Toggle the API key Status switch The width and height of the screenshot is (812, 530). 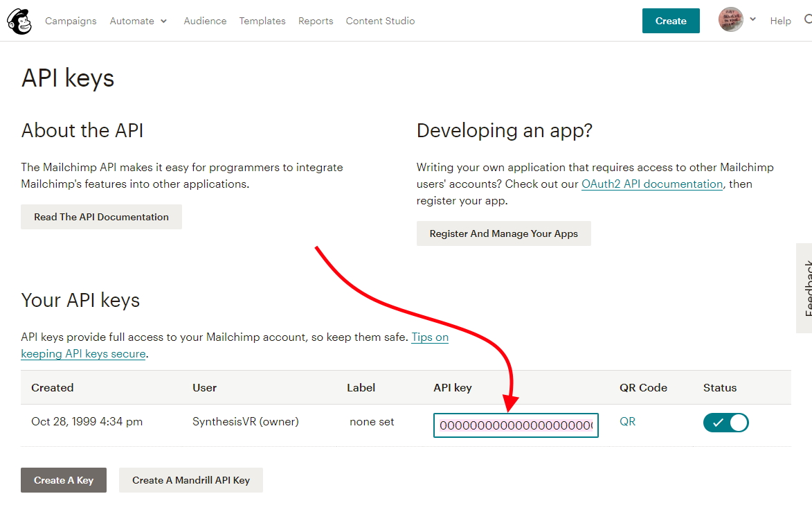(725, 423)
